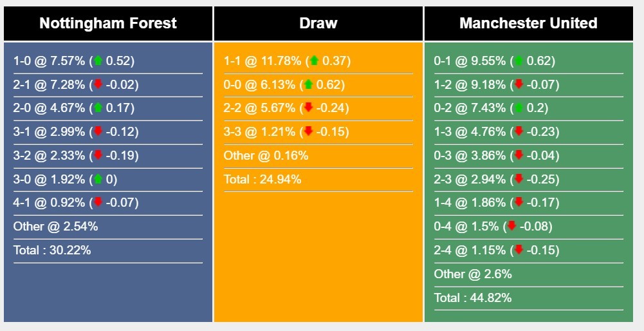Click the red arrow beside 1-2 score
Viewport: 644px width, 331px height.
coord(519,84)
